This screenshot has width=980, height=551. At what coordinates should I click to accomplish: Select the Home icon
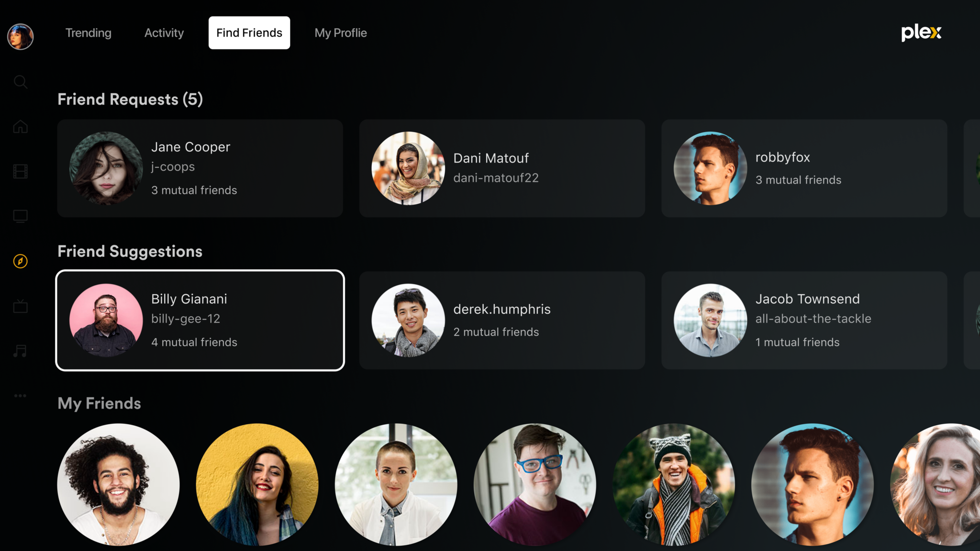(x=20, y=127)
